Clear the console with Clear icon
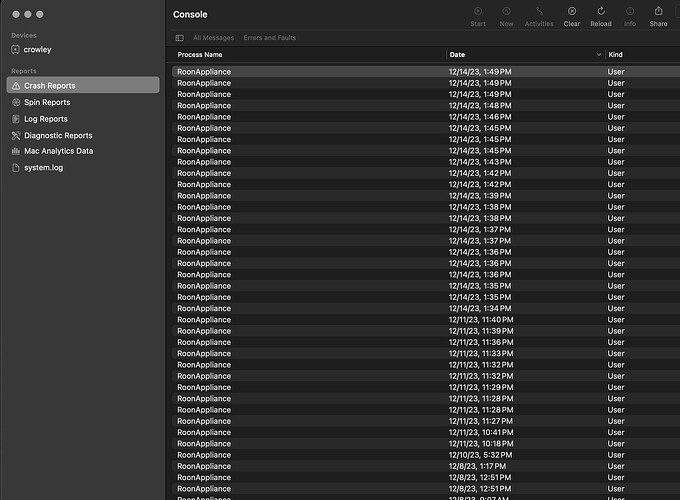This screenshot has width=680, height=500. (x=572, y=11)
